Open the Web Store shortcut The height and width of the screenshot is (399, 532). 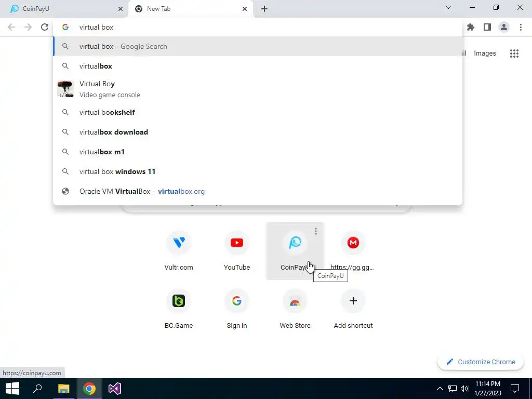[x=295, y=309]
